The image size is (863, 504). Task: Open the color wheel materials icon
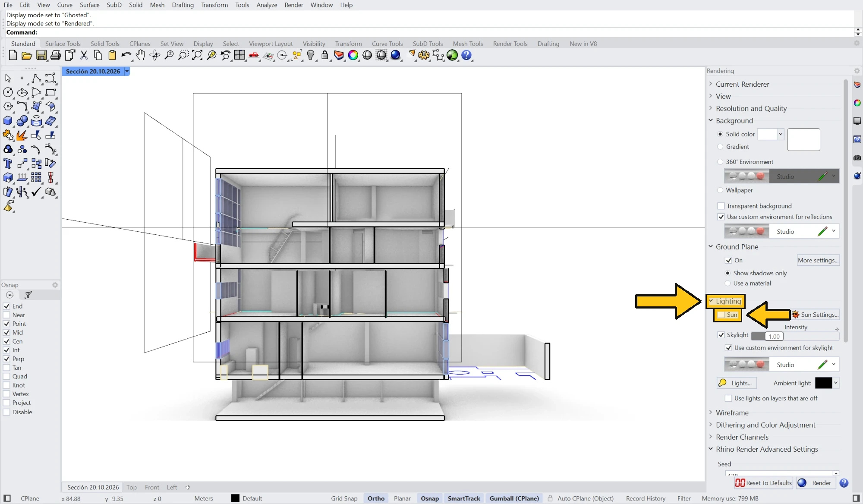(x=353, y=55)
